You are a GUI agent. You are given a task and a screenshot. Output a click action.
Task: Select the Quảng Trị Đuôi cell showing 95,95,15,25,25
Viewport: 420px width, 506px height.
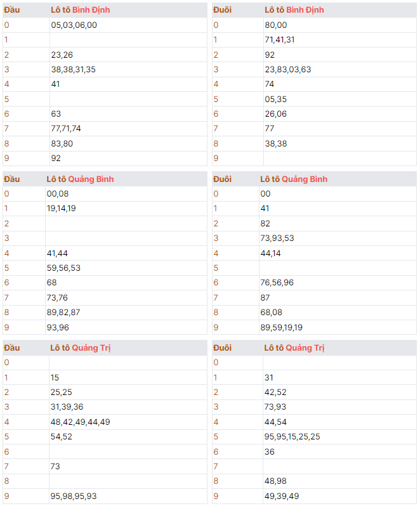339,437
